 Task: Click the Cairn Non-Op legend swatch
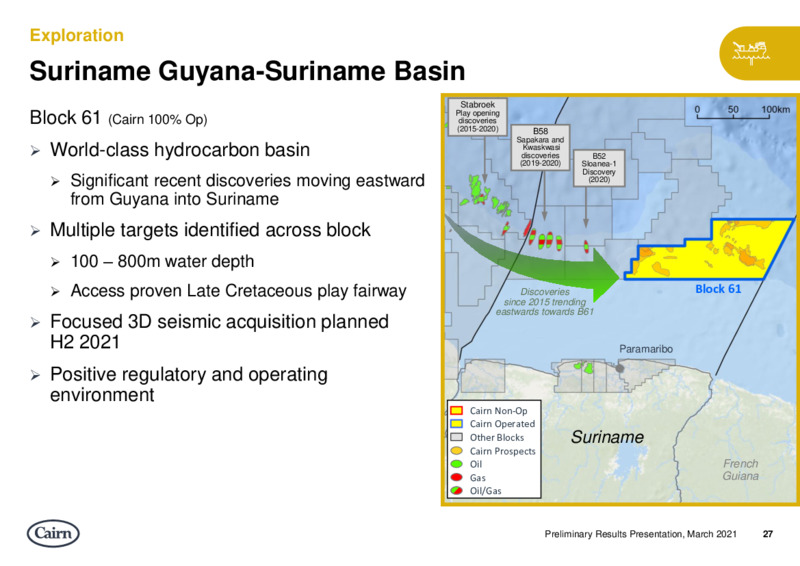[x=457, y=410]
